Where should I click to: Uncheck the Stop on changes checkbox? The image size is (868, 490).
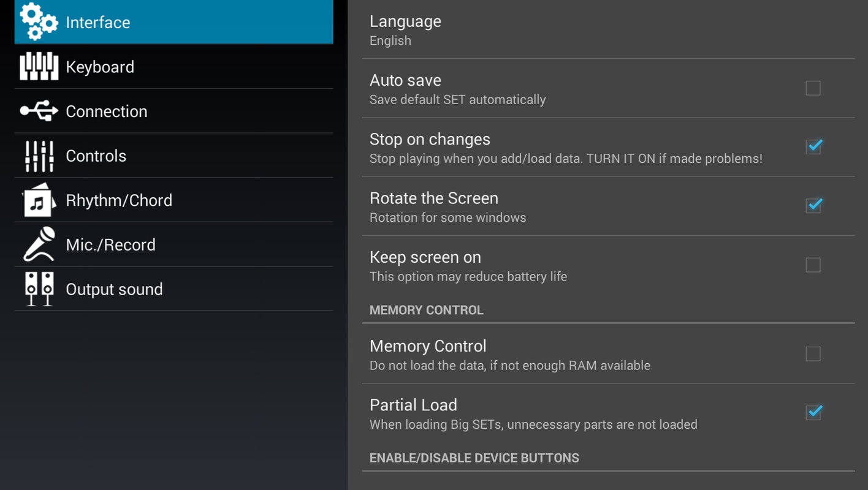click(x=813, y=147)
